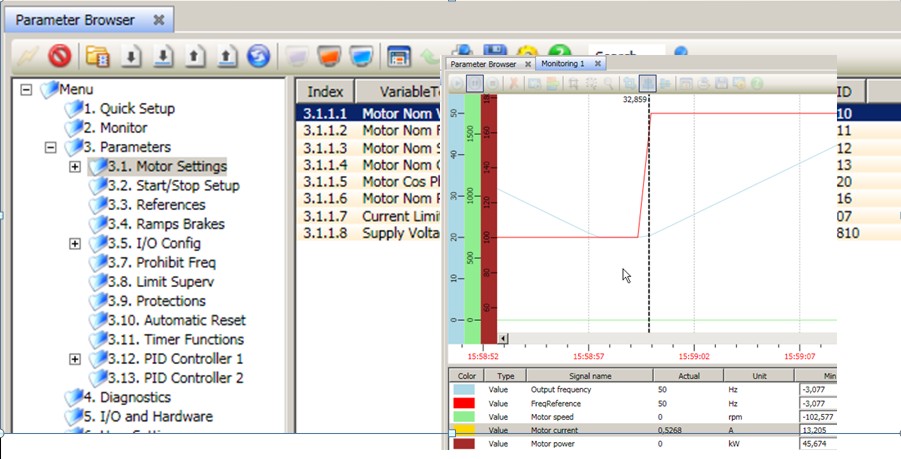Click the Index column header
The width and height of the screenshot is (901, 459).
pyautogui.click(x=325, y=92)
